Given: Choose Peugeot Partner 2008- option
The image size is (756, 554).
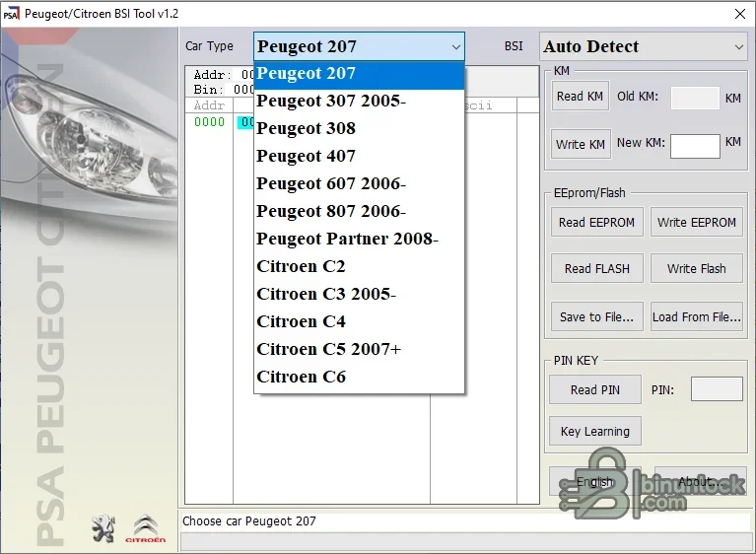Looking at the screenshot, I should click(359, 240).
